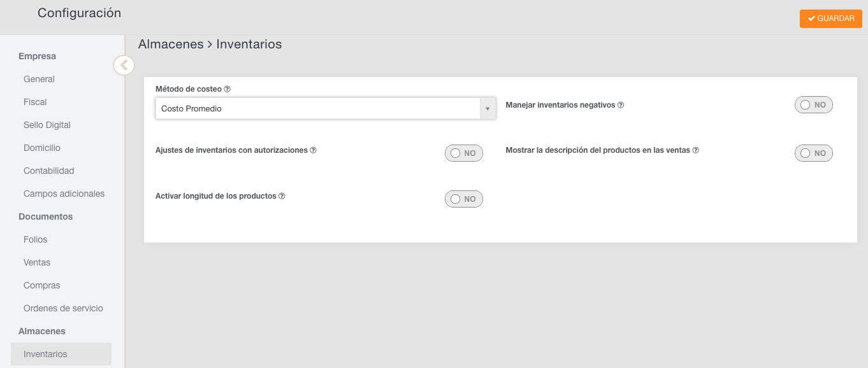Open Contabilidad in the sidebar
The image size is (868, 368).
click(49, 171)
